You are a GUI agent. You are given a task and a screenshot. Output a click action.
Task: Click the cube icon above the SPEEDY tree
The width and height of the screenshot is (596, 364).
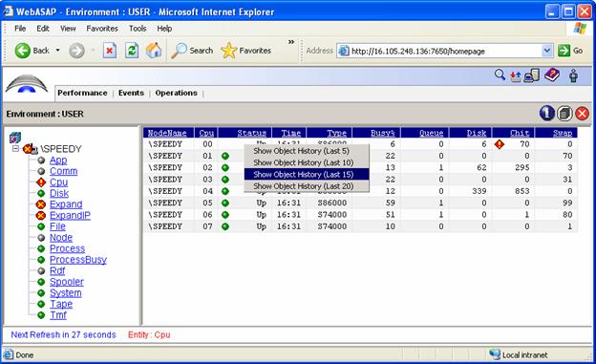(15, 138)
